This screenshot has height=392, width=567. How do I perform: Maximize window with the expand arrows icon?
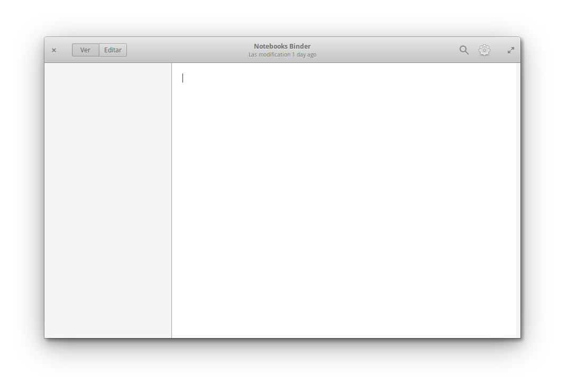pos(510,50)
